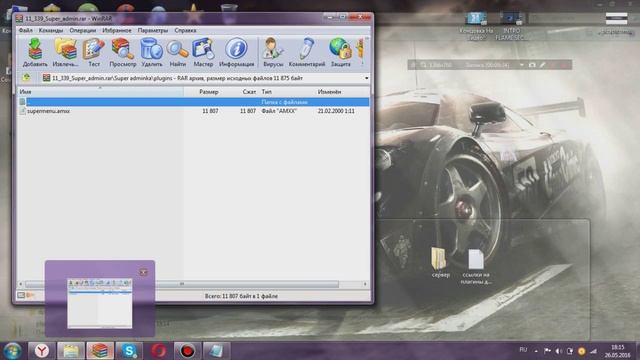Open the Windows Start menu
This screenshot has width=640, height=360.
pyautogui.click(x=12, y=351)
